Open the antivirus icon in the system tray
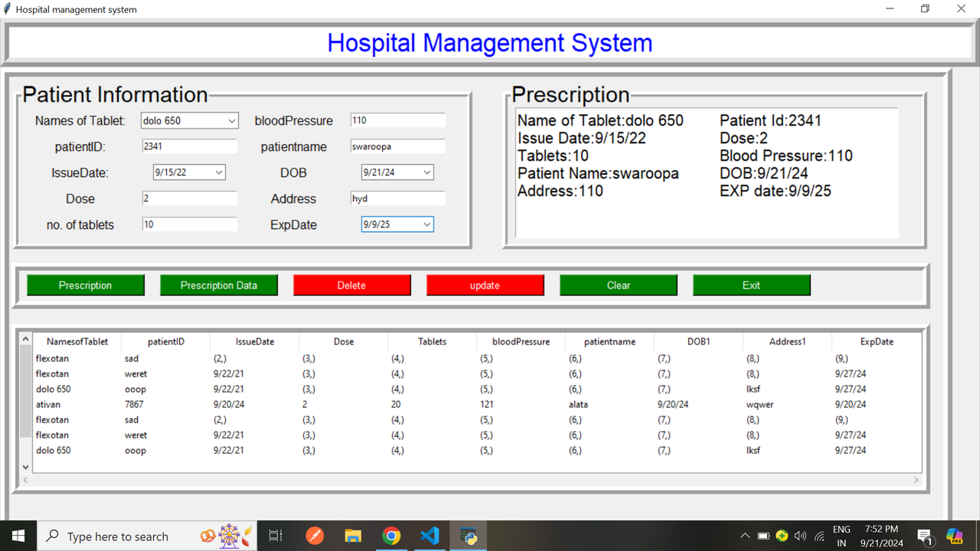The height and width of the screenshot is (551, 980). pos(782,536)
